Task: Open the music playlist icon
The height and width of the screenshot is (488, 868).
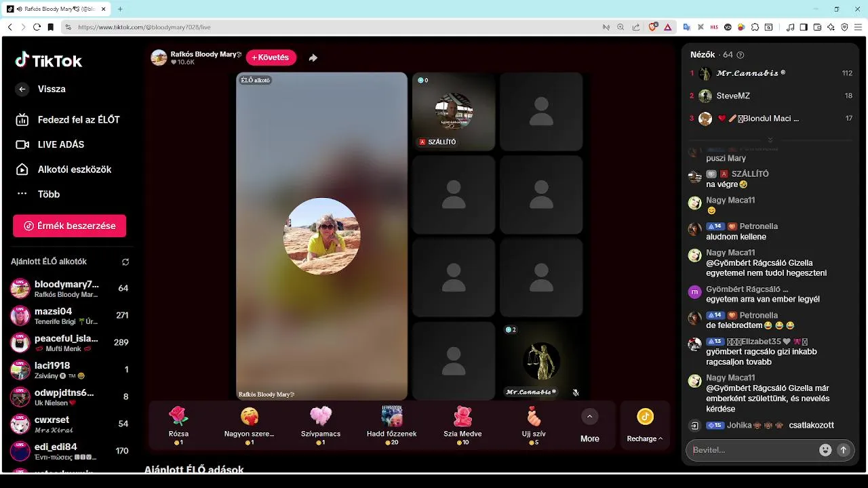Action: coord(790,27)
